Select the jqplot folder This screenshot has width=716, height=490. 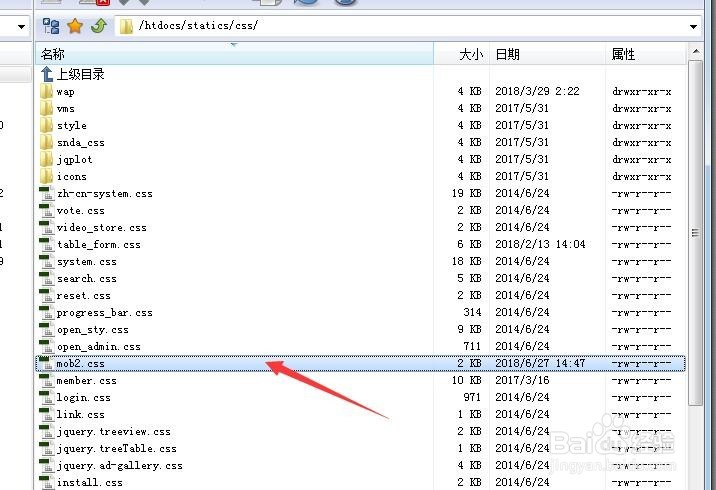coord(67,159)
